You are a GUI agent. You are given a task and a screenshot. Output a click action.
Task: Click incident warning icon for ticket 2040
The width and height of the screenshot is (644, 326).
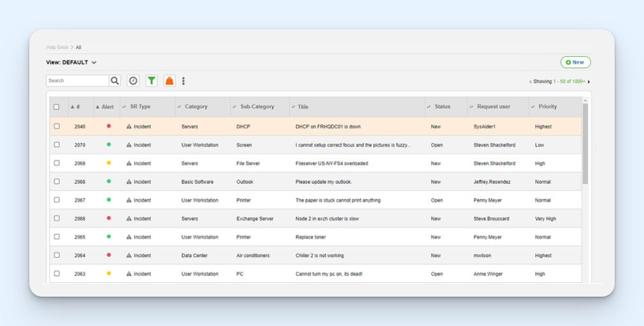129,127
